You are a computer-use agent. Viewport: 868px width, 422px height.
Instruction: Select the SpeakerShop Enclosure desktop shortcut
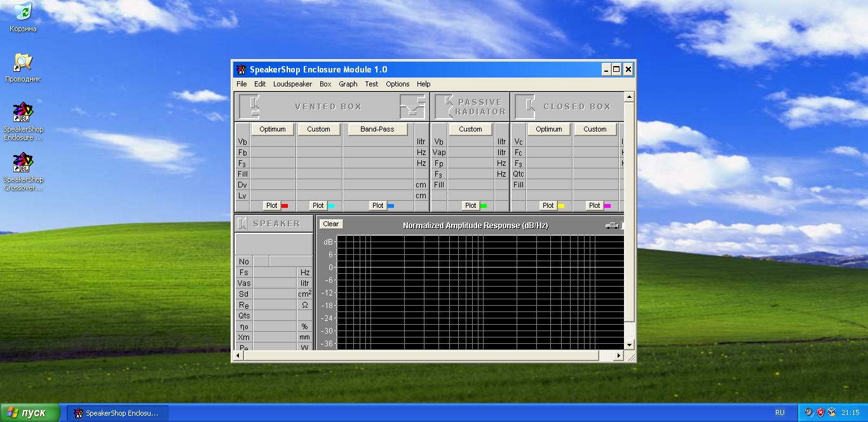click(x=23, y=121)
